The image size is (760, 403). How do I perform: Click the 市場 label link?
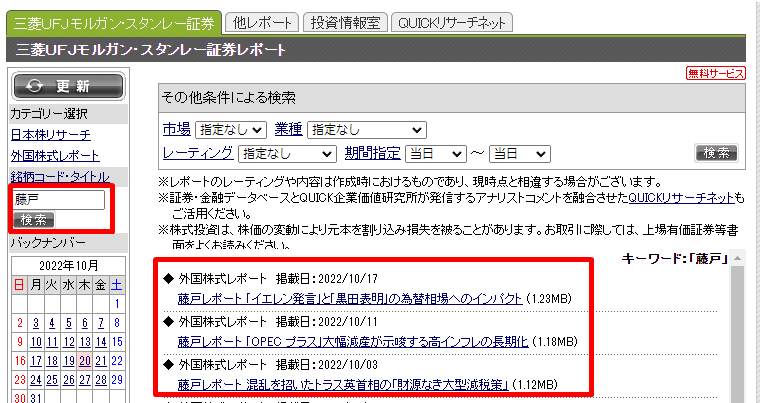[176, 129]
